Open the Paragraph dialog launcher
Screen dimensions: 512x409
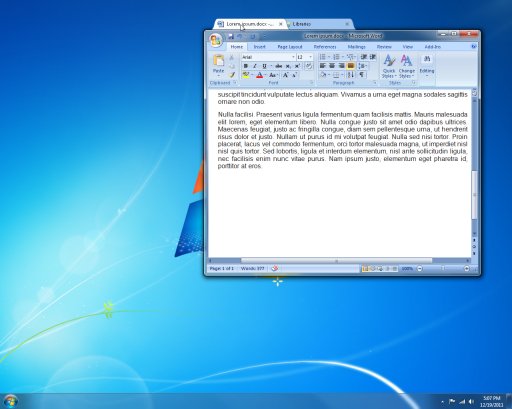click(375, 83)
